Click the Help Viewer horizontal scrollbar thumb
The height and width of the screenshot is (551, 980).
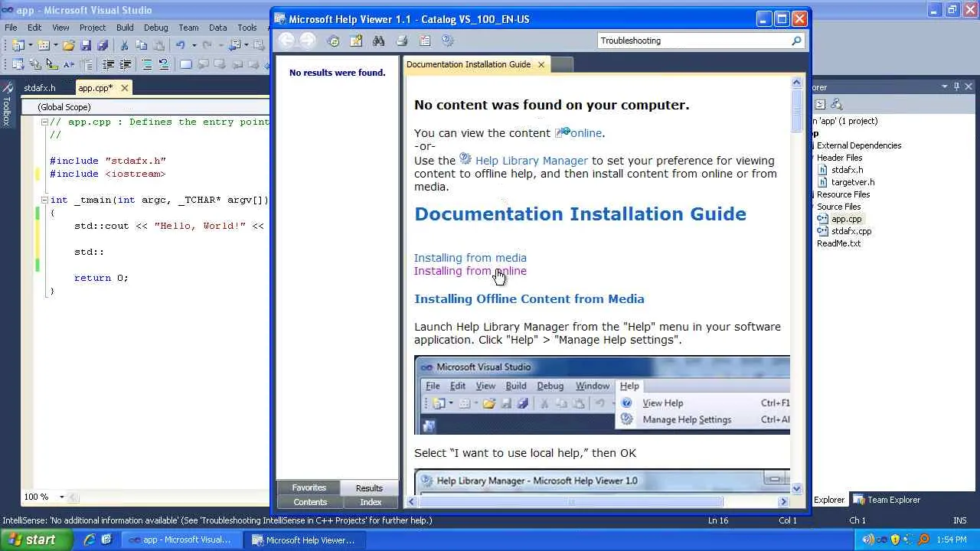pyautogui.click(x=570, y=502)
